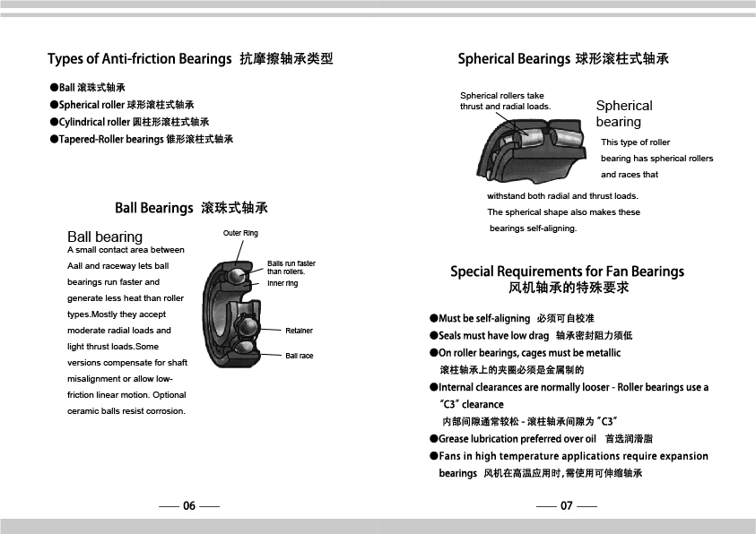Select the "Fans in high temperature applications" bullet line
The width and height of the screenshot is (756, 534).
pos(569,456)
